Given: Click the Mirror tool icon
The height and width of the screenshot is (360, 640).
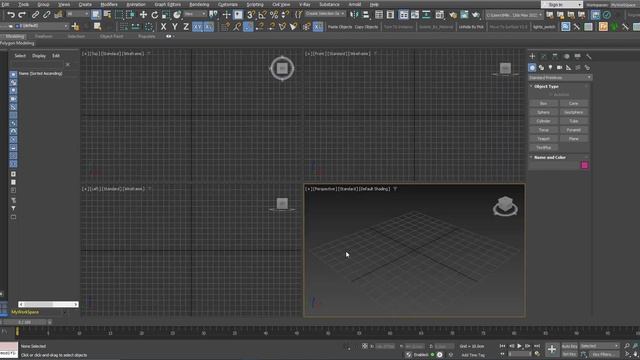Looking at the screenshot, I should (354, 15).
